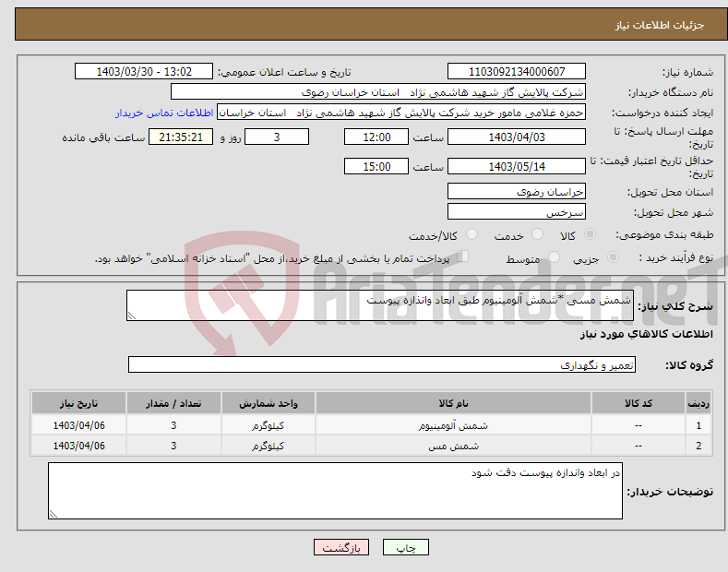
Task: Click the بازگشت (back) button
Action: (x=341, y=547)
